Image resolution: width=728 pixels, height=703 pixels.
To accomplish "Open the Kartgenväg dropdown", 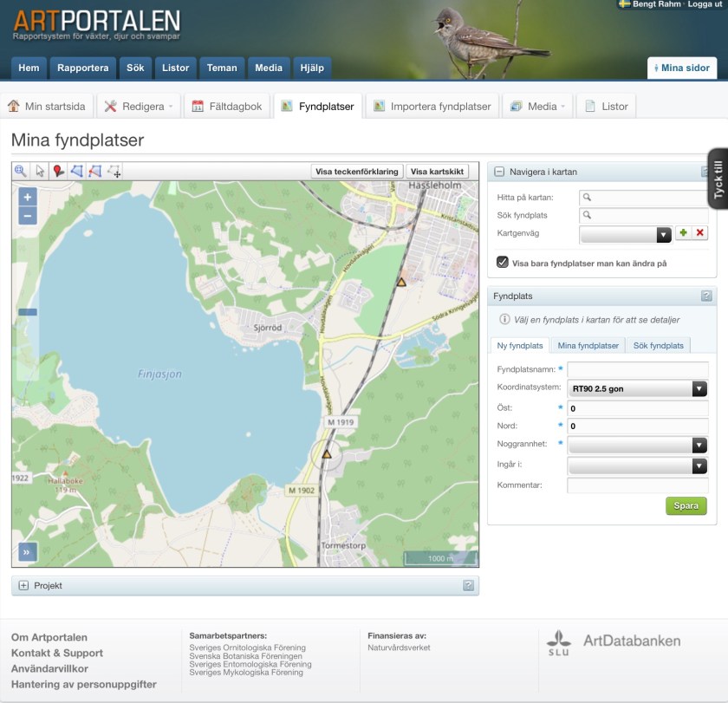I will tap(626, 235).
